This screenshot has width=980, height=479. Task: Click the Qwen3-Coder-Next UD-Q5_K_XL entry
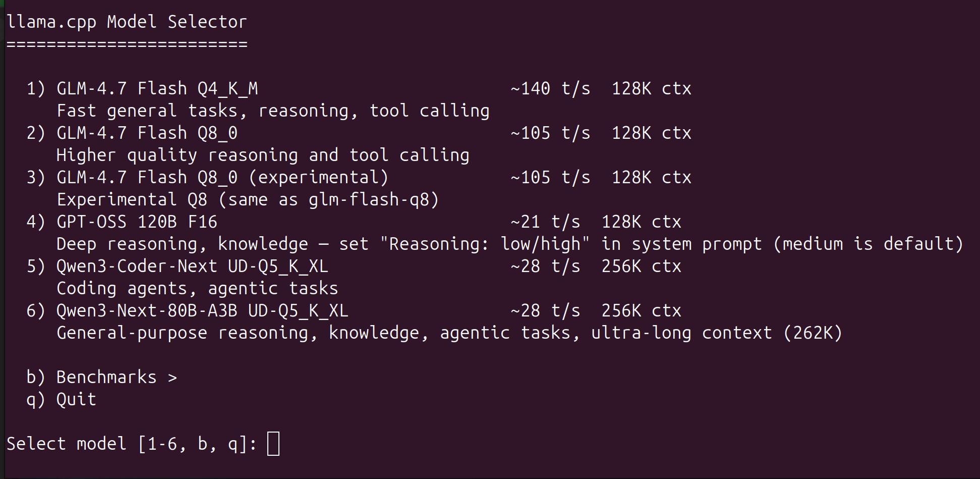tap(354, 267)
